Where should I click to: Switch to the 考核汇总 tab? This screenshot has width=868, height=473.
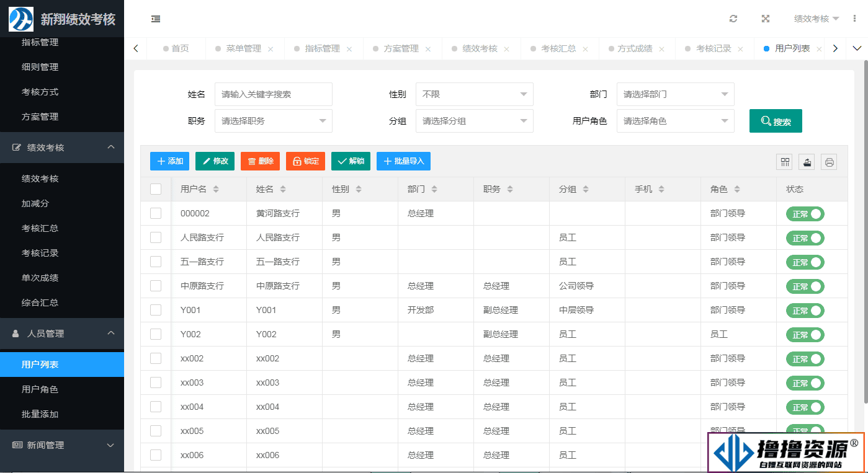click(558, 48)
